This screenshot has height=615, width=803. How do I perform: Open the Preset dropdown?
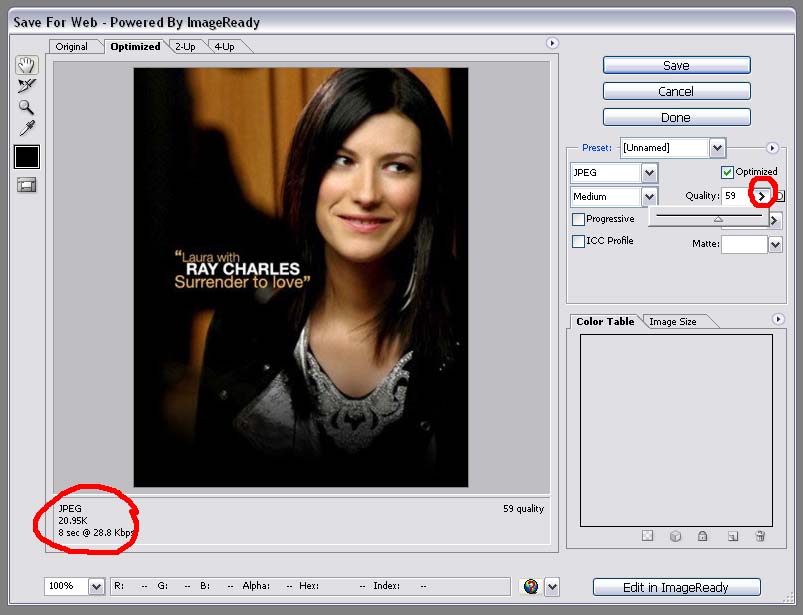point(717,148)
